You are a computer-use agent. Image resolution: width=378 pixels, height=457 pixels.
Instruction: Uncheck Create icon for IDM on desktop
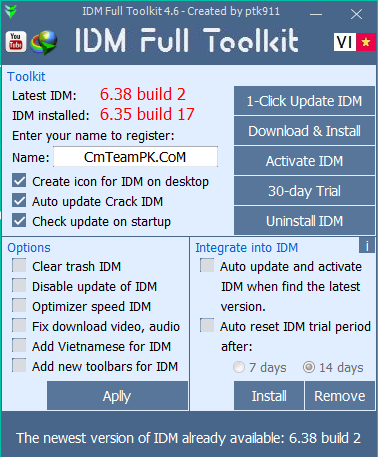click(x=19, y=181)
